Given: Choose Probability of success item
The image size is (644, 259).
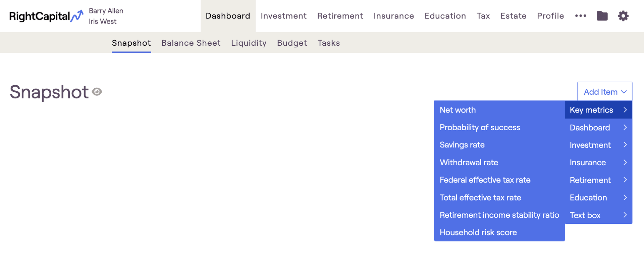Looking at the screenshot, I should coord(480,127).
